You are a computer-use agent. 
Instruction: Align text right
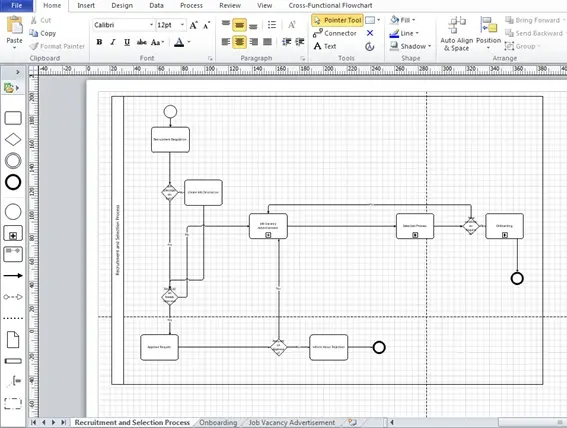253,42
